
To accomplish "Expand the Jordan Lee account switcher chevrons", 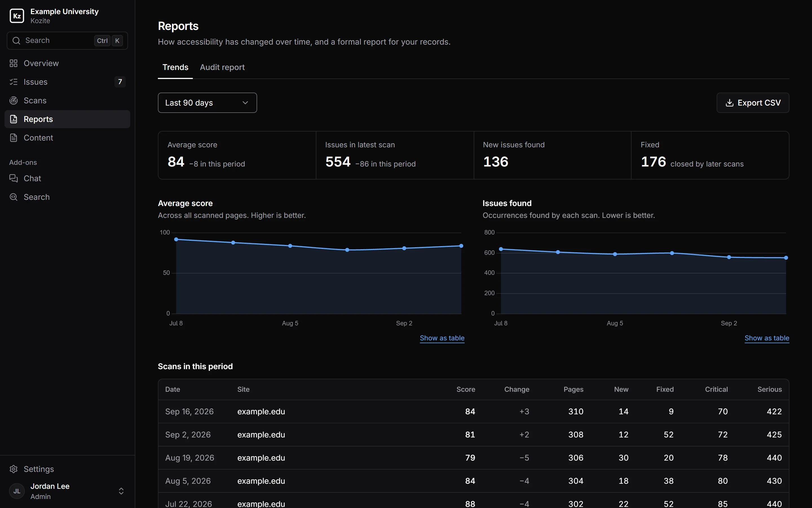I will click(x=121, y=491).
